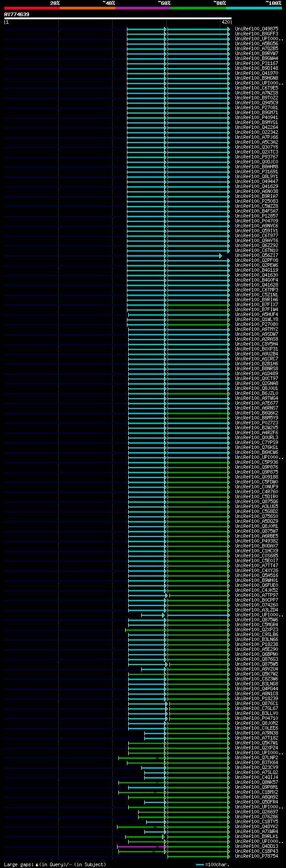Select hit label UniRef100_A7RN38
Viewport: 286px width, 868px height.
(257, 733)
